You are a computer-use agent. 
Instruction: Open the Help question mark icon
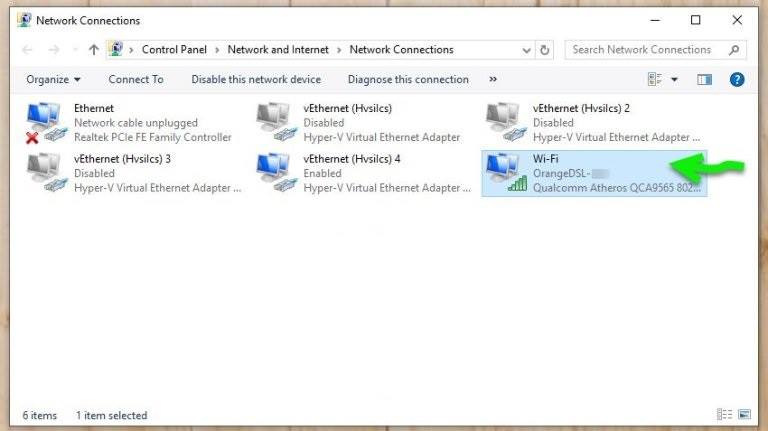pyautogui.click(x=737, y=79)
